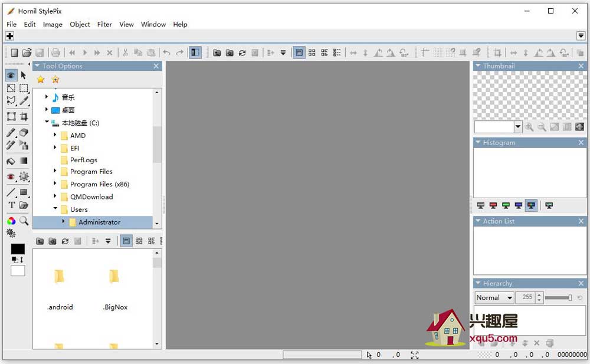This screenshot has height=364, width=590.
Task: Expand the Program Files (x86) folder
Action: click(55, 183)
